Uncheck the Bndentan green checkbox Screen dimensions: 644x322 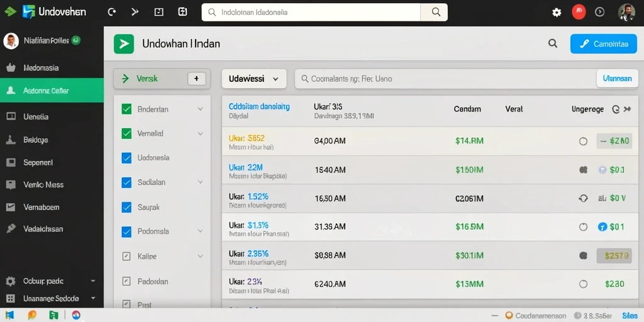click(126, 109)
